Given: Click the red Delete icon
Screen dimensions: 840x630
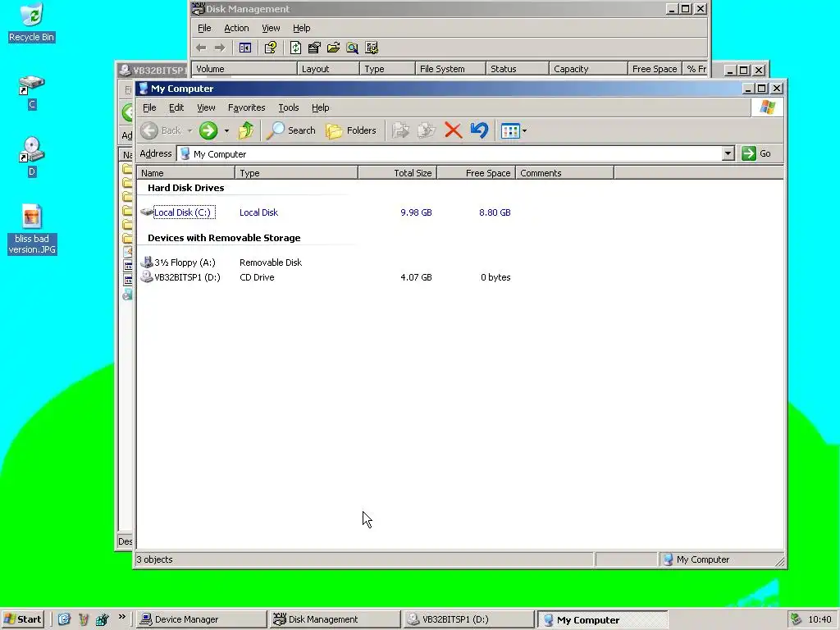Looking at the screenshot, I should click(x=453, y=130).
